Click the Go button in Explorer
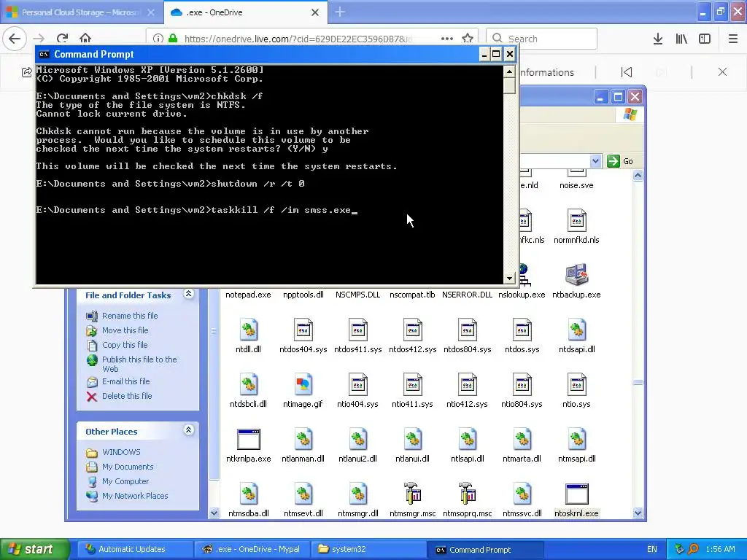 621,161
